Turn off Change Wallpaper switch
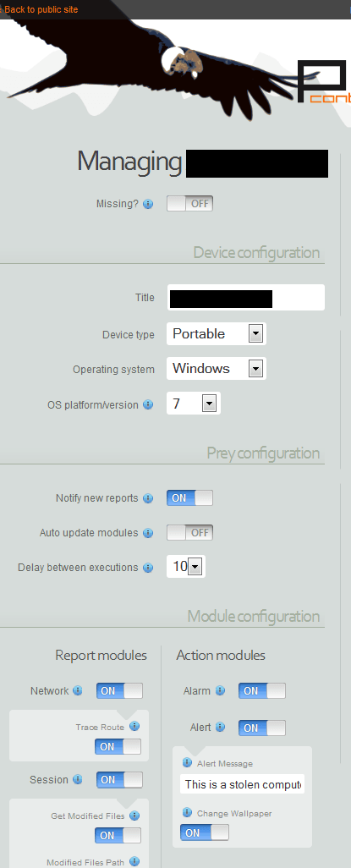Screen dimensions: 351x868 point(205,832)
